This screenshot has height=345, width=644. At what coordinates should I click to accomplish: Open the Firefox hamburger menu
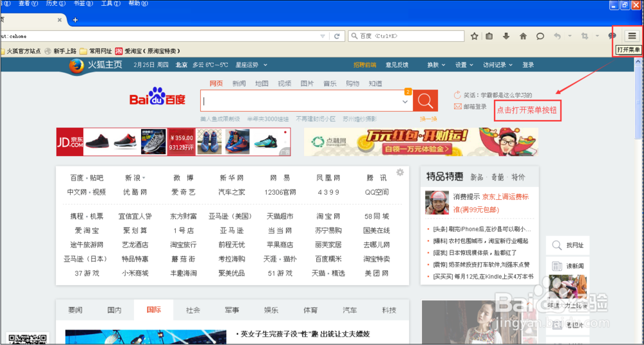[x=632, y=35]
